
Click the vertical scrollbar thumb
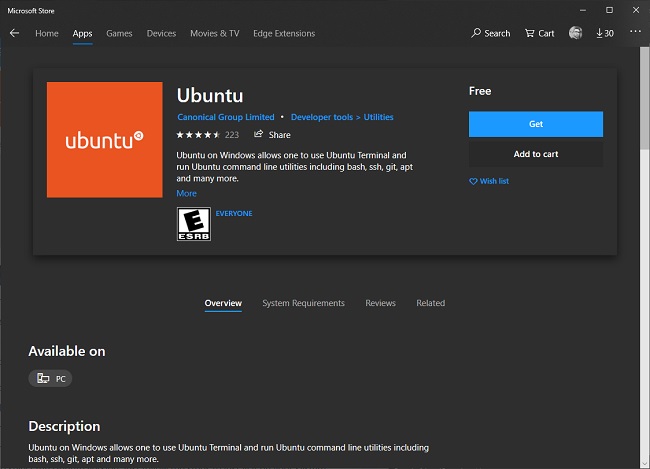coord(644,97)
